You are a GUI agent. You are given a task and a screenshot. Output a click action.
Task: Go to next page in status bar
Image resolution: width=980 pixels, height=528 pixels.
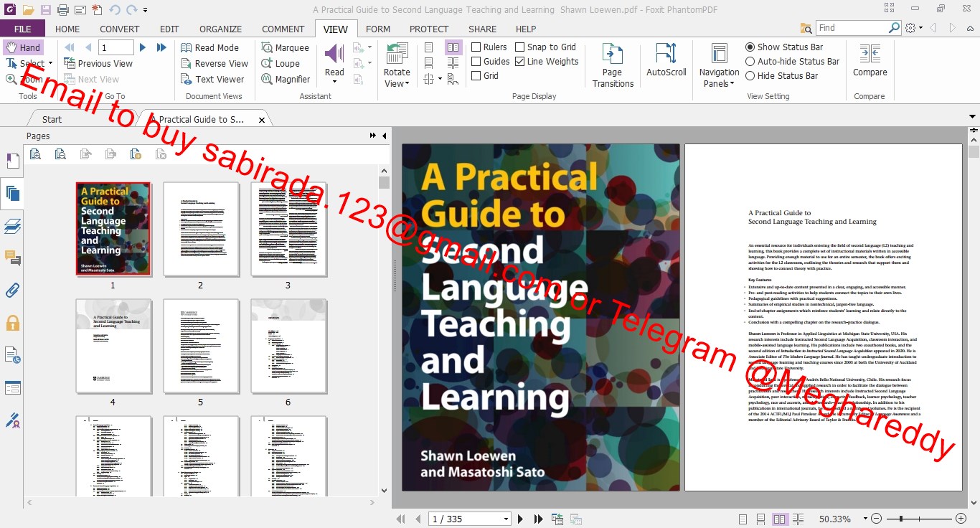tap(521, 519)
